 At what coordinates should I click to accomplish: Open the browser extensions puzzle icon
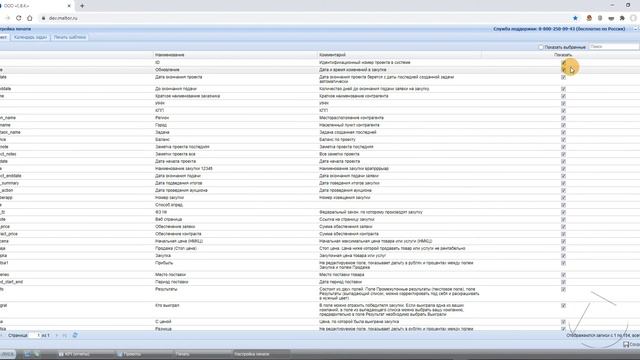(622, 18)
